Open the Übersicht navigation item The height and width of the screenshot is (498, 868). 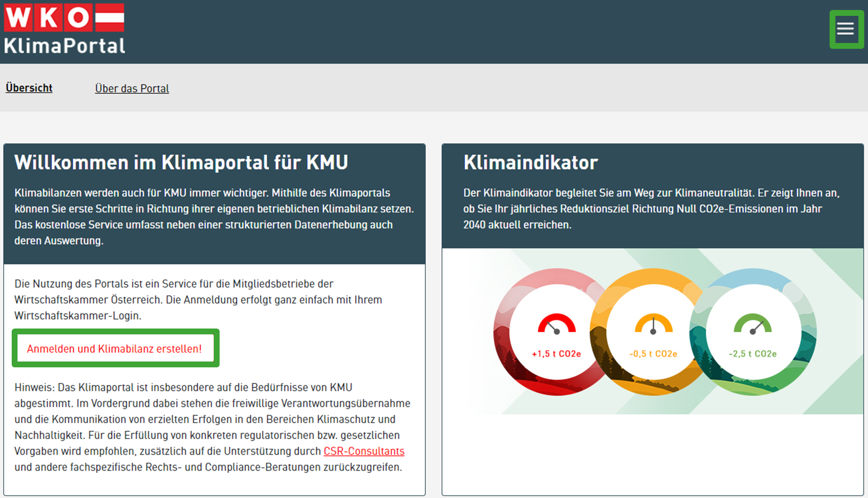[28, 88]
